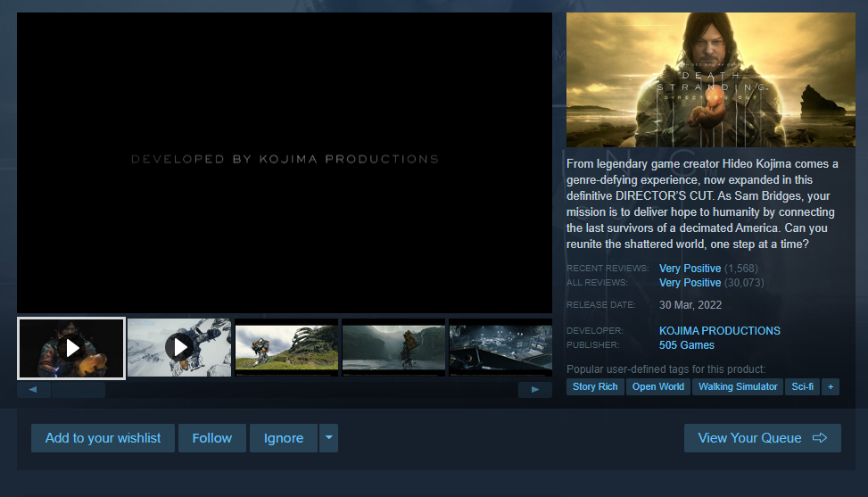The width and height of the screenshot is (868, 497).
Task: Select the Open World tag
Action: point(658,387)
